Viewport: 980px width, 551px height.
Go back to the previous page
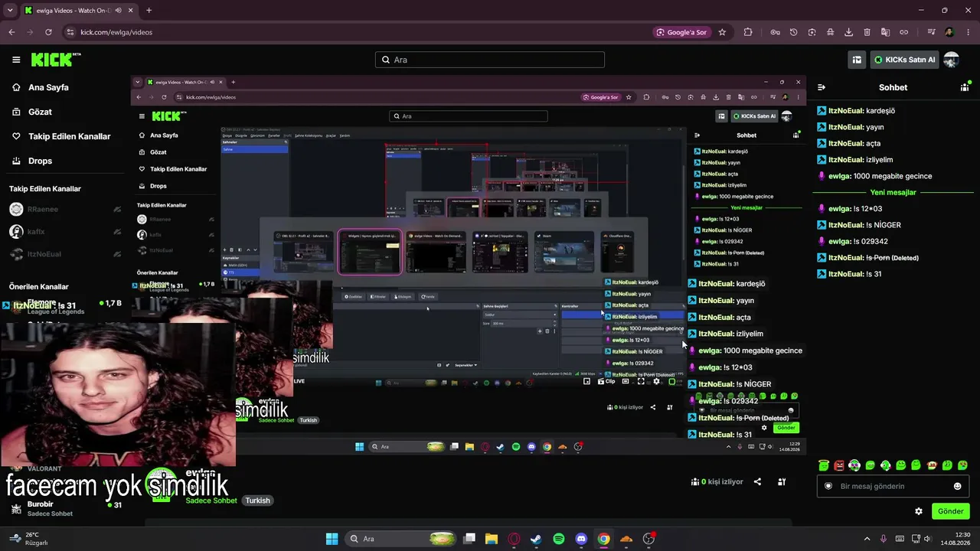tap(11, 32)
